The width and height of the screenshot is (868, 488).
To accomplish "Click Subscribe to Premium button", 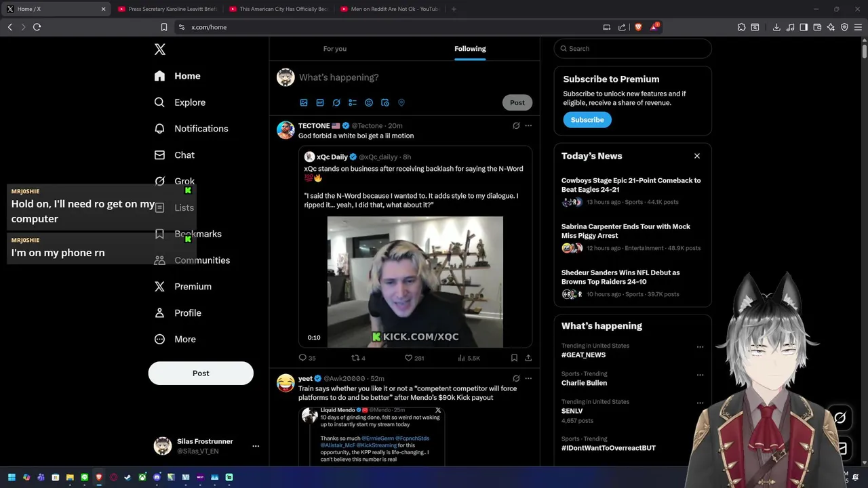I will [x=587, y=120].
